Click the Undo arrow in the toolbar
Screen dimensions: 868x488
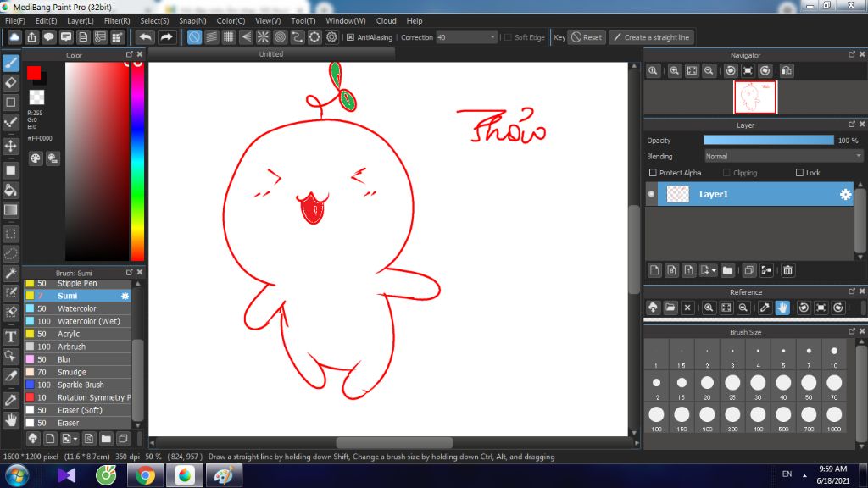click(146, 37)
